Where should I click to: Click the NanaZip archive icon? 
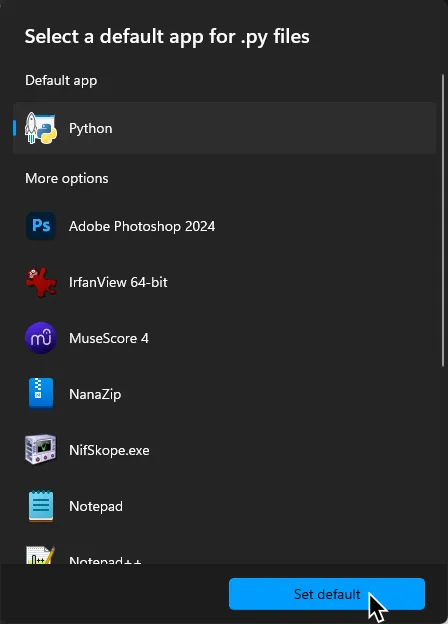tap(41, 394)
